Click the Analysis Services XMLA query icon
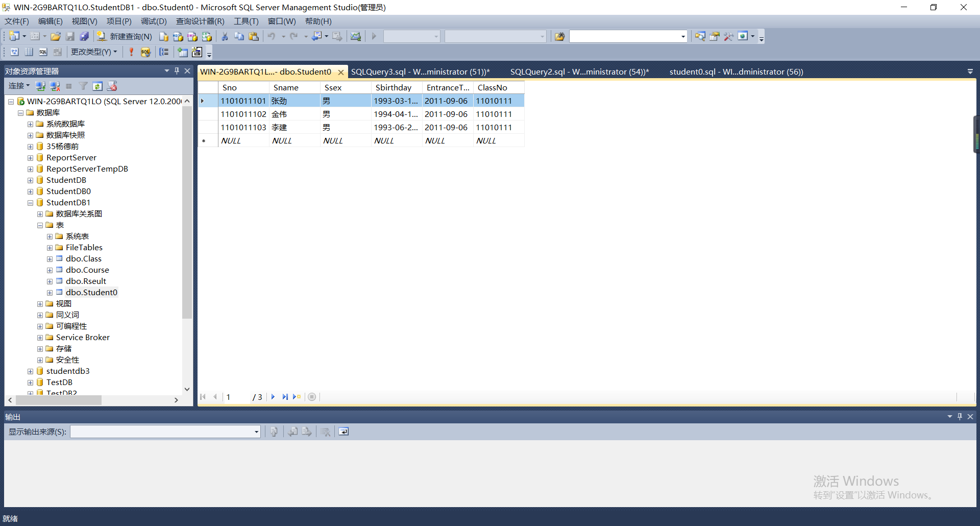 coord(206,36)
